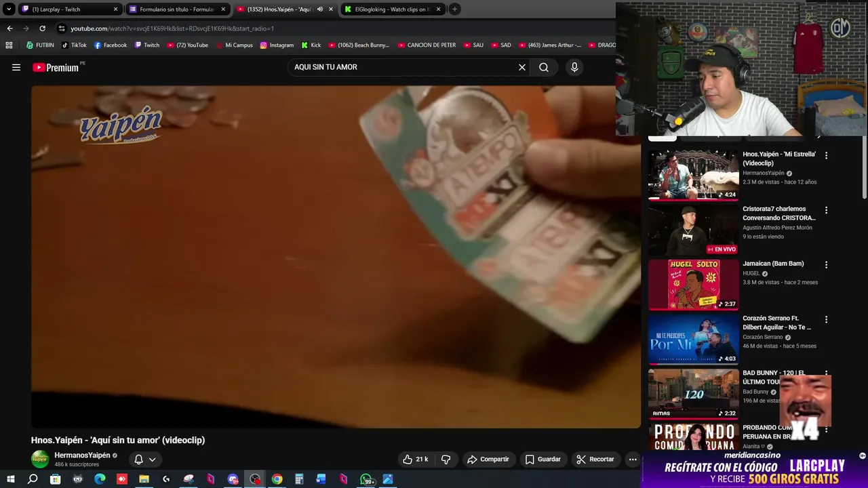Open the (1062) Beach Bunny bookmark
Image resolution: width=868 pixels, height=488 pixels.
tap(359, 45)
